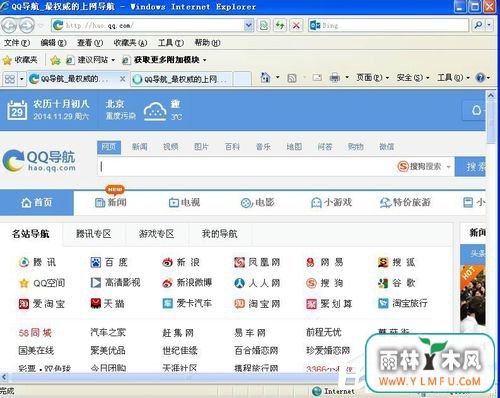Click the read mail icon

click(317, 78)
